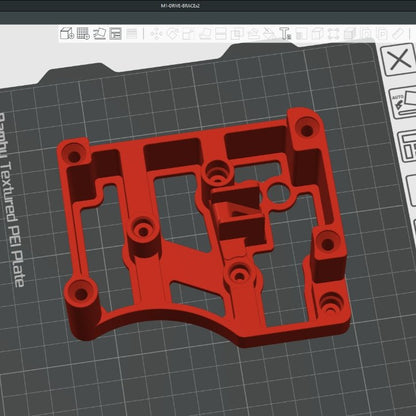Screen dimensions: 416x416
Task: Open the Variable Layer Height tool
Action: click(x=132, y=34)
